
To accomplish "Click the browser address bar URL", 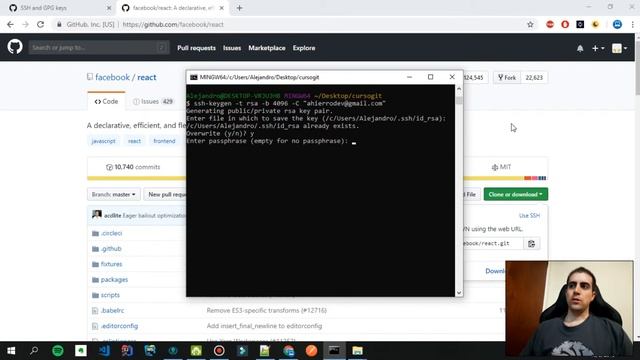I will point(173,24).
